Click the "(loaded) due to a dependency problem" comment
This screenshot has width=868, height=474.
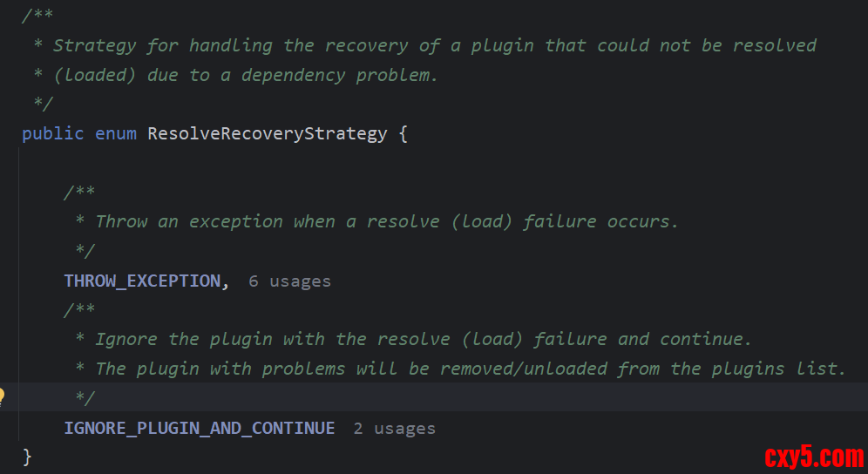click(x=246, y=75)
